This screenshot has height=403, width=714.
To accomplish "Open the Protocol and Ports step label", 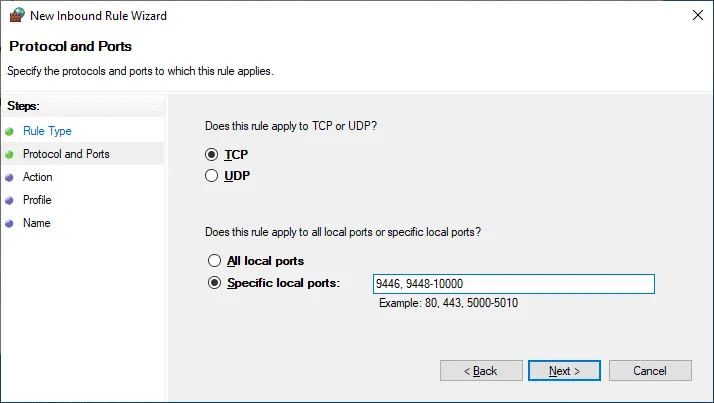I will (x=66, y=154).
